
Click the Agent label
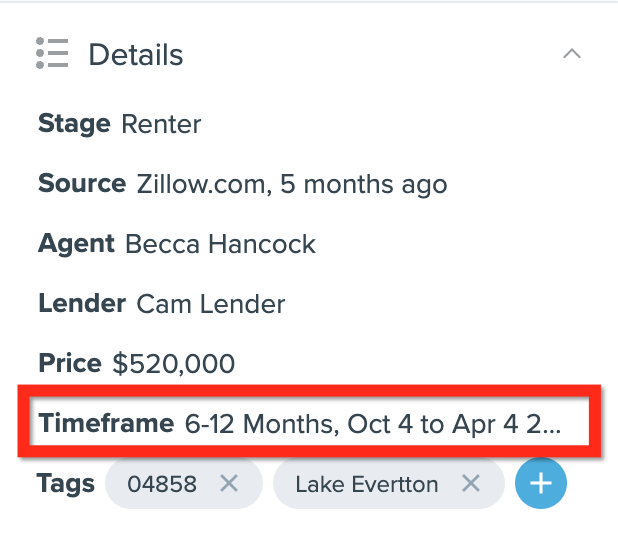tap(76, 244)
